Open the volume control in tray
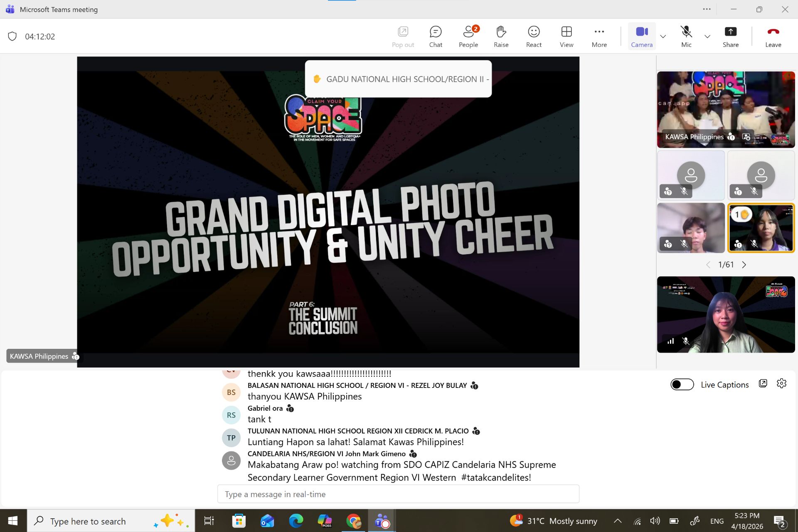798x532 pixels. [655, 521]
